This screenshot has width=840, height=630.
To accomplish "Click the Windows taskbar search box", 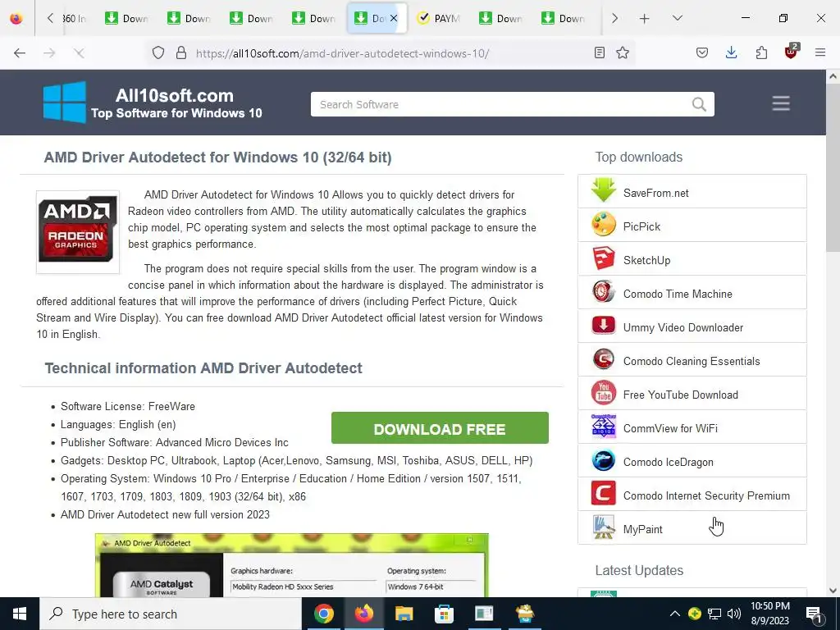I will [x=171, y=614].
